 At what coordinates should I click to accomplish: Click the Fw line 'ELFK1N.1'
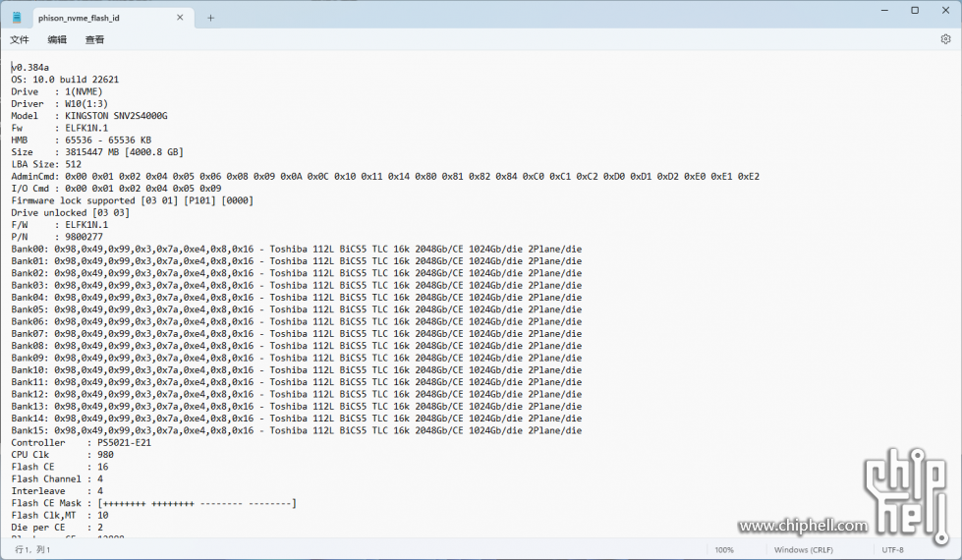60,128
